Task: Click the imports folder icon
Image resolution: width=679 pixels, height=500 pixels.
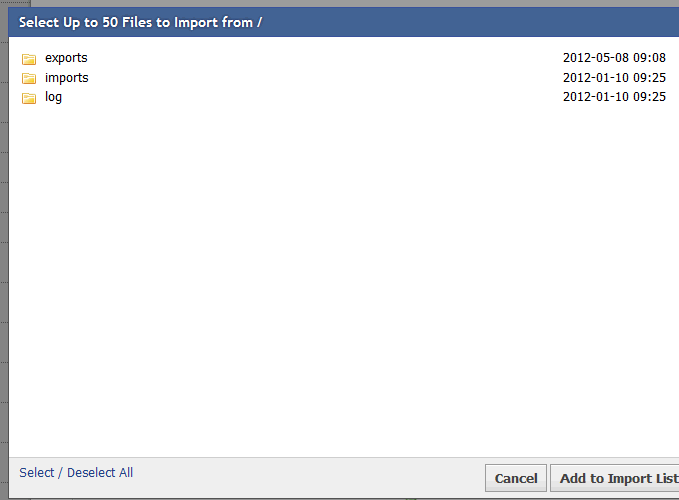Action: tap(29, 78)
